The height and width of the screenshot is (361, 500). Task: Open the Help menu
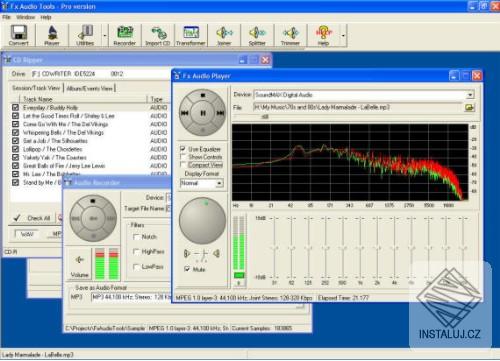click(46, 17)
